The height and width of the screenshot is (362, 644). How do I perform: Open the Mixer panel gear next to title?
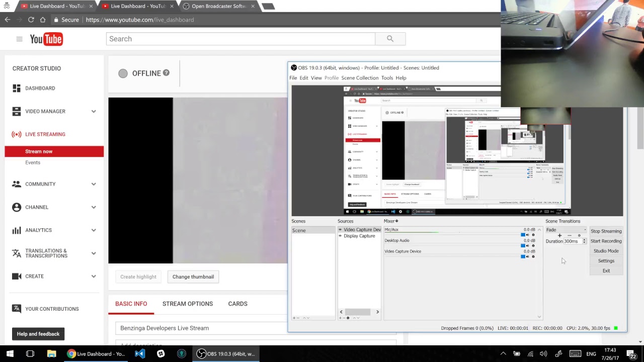[x=396, y=221]
